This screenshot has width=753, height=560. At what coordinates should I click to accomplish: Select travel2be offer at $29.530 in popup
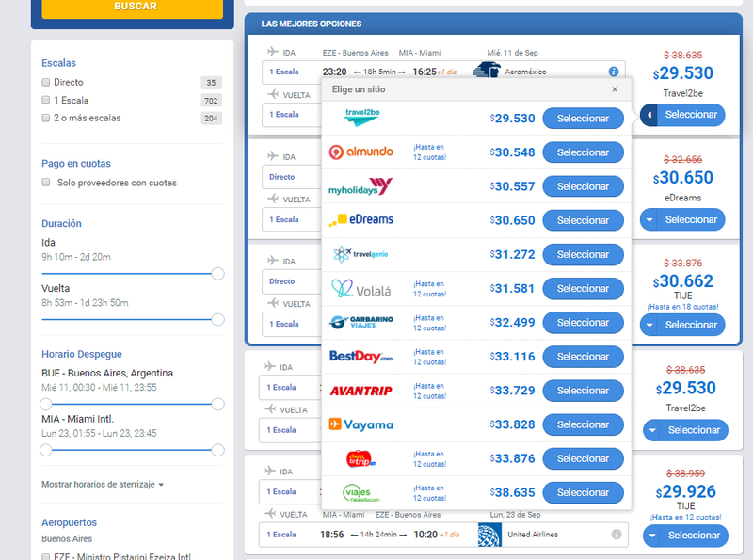pos(583,119)
